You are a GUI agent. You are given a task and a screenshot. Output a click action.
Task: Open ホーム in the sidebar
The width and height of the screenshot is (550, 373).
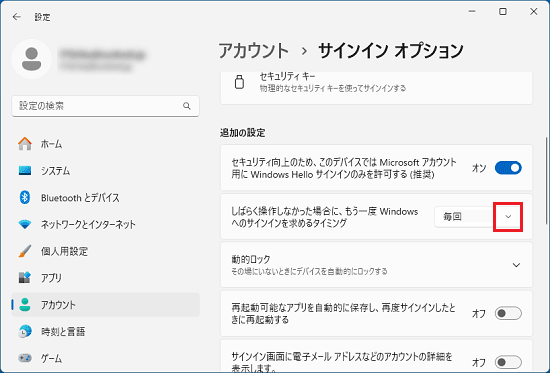coord(105,144)
